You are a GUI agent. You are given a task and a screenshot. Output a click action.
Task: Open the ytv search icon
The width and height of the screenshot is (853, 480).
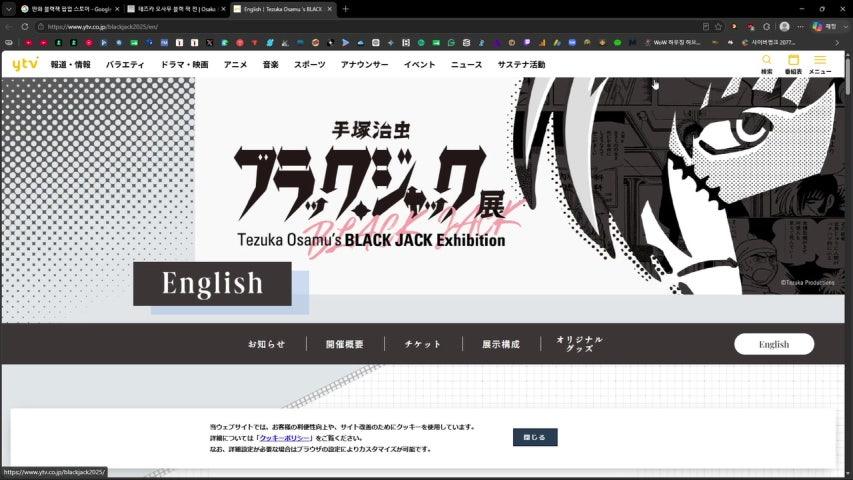(767, 64)
